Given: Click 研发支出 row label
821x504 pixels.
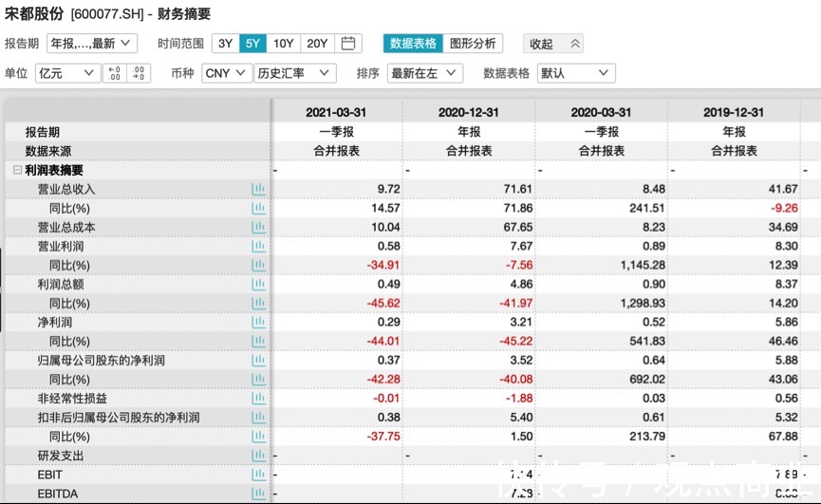Looking at the screenshot, I should point(61,456).
